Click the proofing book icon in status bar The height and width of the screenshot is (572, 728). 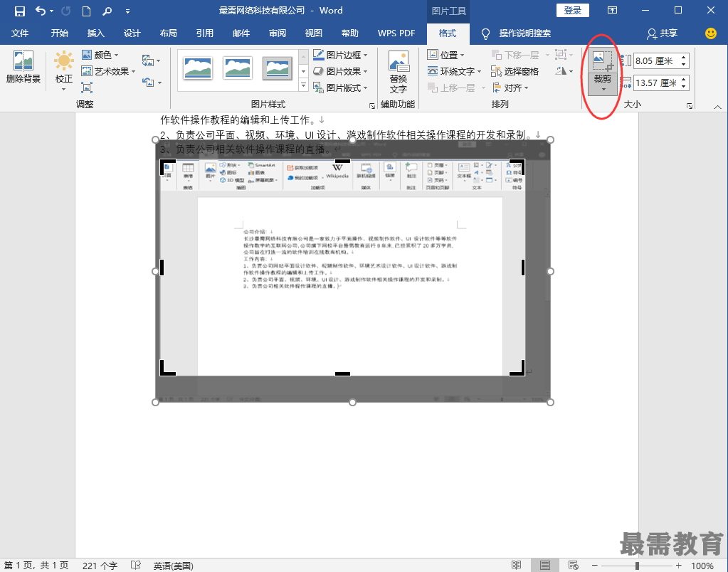(136, 565)
